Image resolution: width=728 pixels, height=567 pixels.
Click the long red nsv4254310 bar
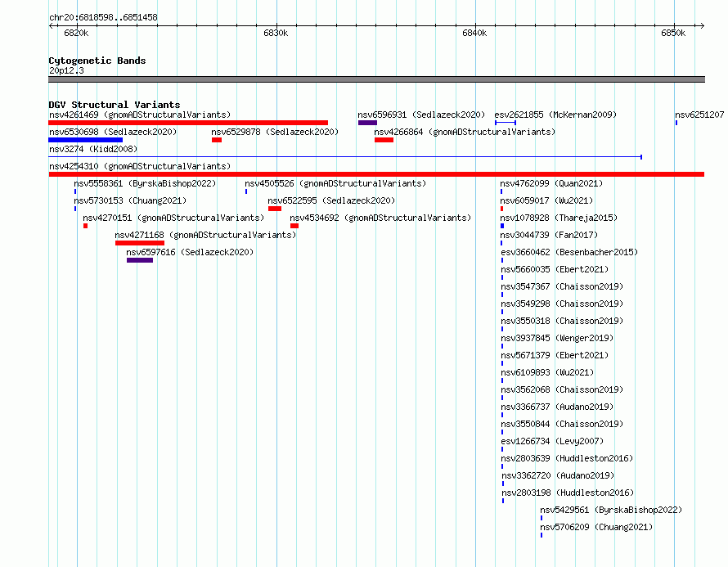tap(376, 174)
